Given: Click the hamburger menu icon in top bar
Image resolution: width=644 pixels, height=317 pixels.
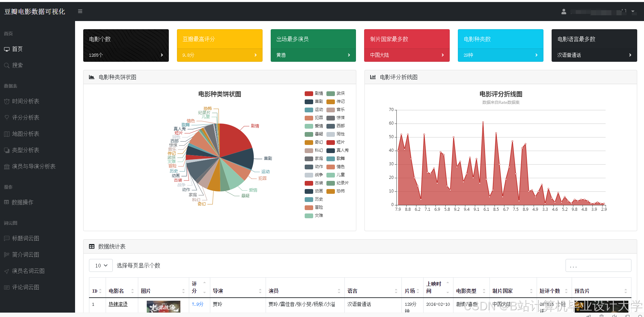Looking at the screenshot, I should coord(80,11).
